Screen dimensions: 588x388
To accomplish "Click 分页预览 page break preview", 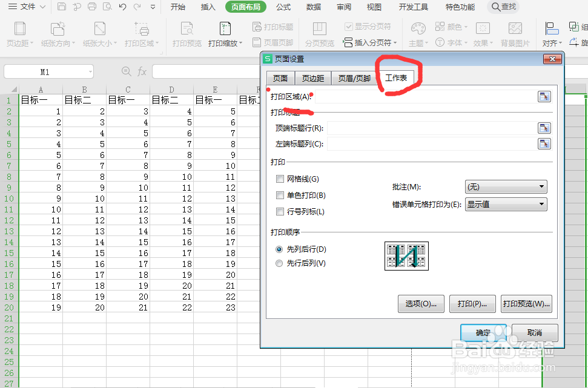I will tap(320, 34).
